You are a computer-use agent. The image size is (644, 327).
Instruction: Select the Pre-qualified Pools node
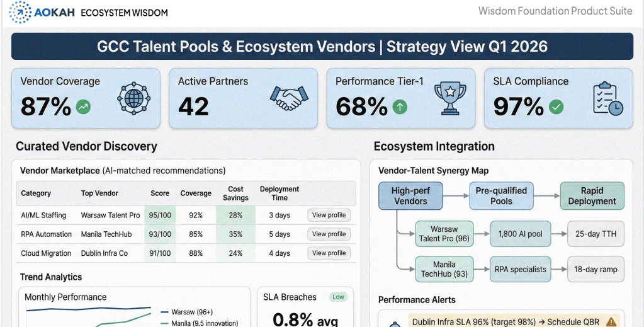pos(501,196)
